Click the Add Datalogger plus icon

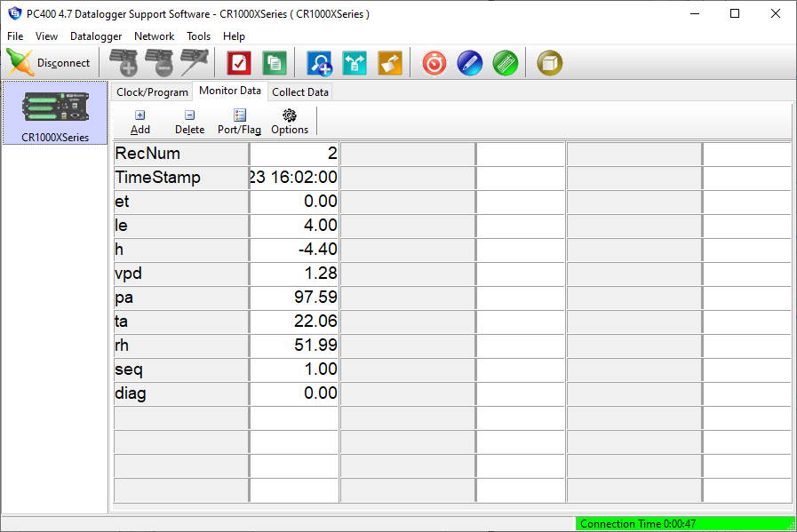122,63
